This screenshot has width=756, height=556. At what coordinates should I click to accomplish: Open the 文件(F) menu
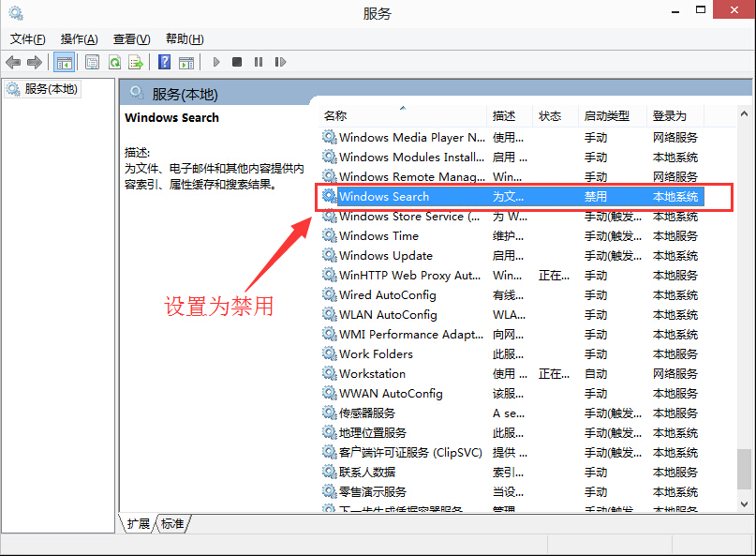(28, 38)
